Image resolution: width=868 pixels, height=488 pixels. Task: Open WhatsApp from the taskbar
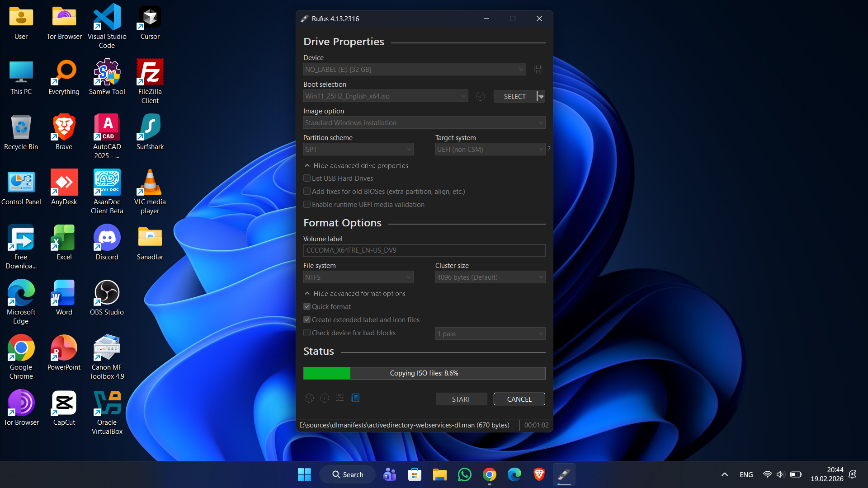(x=465, y=474)
